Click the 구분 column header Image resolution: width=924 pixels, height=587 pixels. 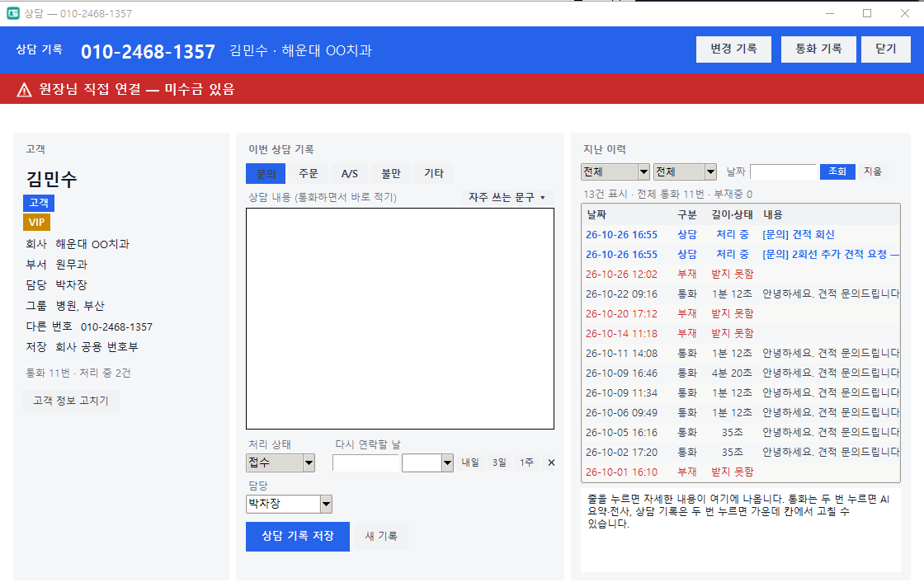687,215
